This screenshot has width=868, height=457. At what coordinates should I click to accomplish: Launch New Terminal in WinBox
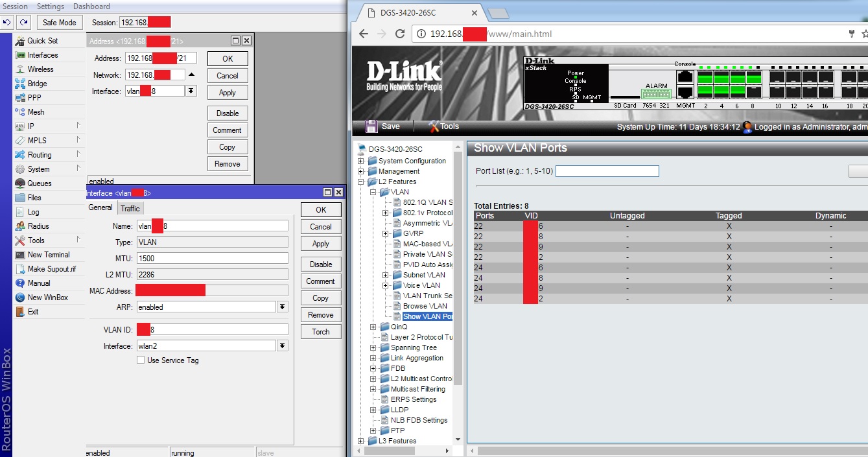48,255
